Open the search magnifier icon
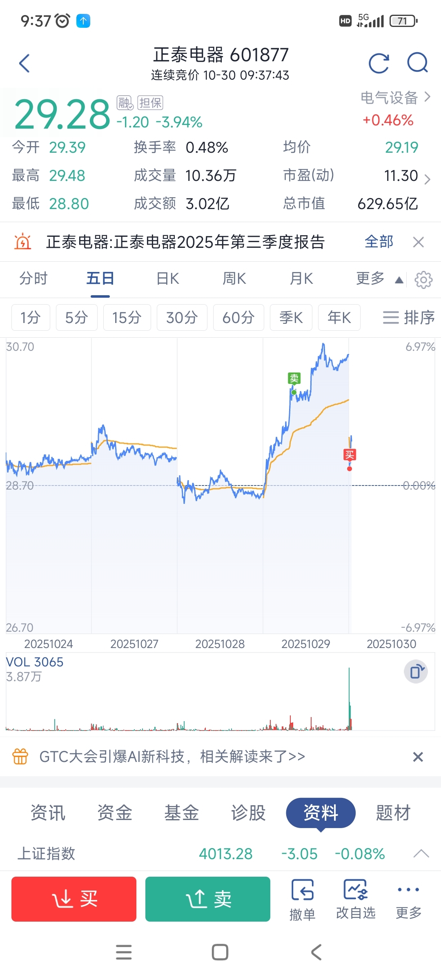The height and width of the screenshot is (980, 441). point(417,63)
